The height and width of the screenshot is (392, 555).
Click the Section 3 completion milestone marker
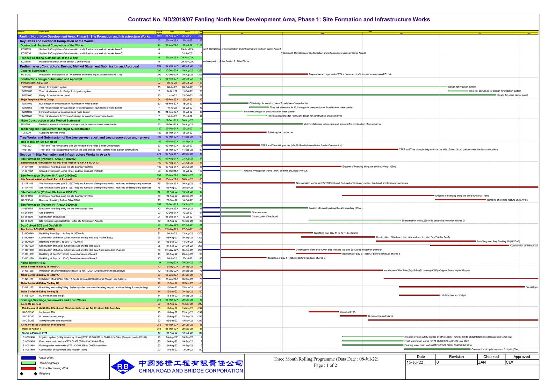282,53
